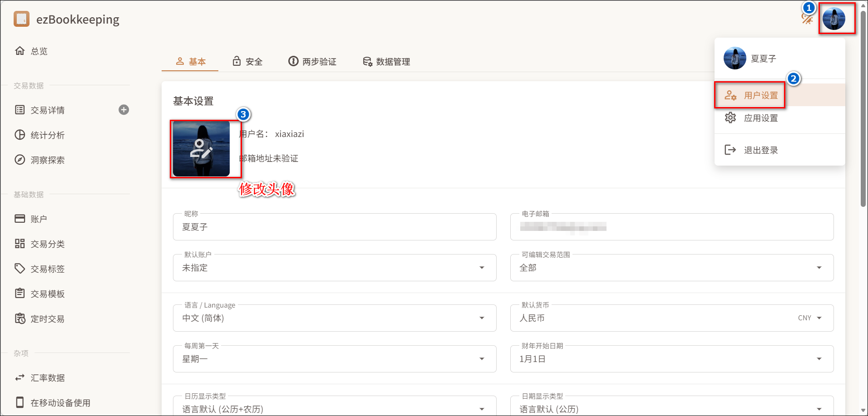Image resolution: width=868 pixels, height=416 pixels.
Task: Open 汇率数据 in the sidebar
Action: tap(47, 378)
